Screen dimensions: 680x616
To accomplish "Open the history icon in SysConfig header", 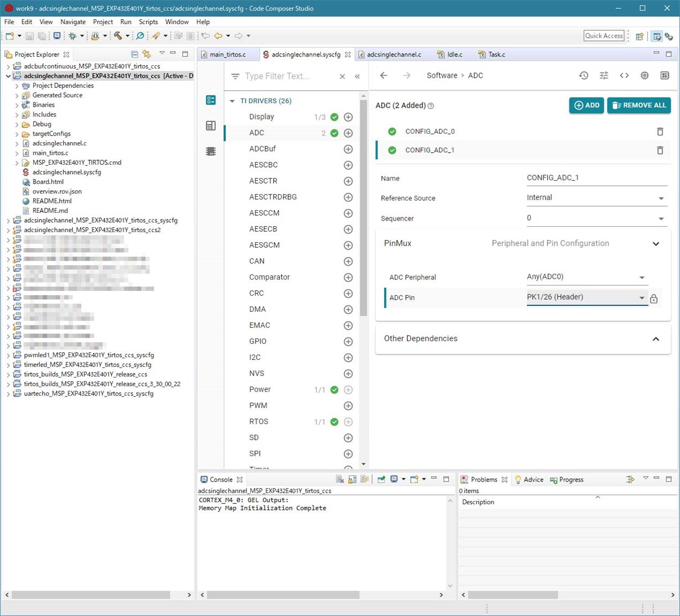I will 584,76.
